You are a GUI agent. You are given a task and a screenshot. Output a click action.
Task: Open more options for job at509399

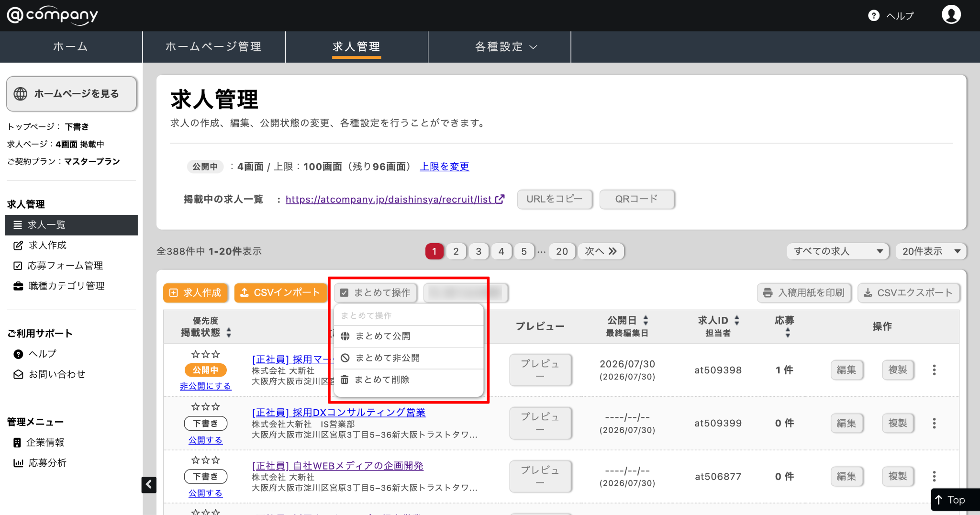[934, 423]
